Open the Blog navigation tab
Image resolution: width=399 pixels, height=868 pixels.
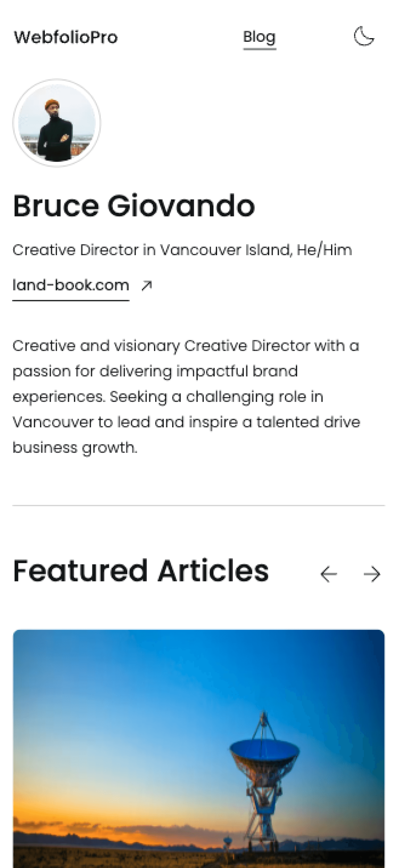[x=259, y=37]
